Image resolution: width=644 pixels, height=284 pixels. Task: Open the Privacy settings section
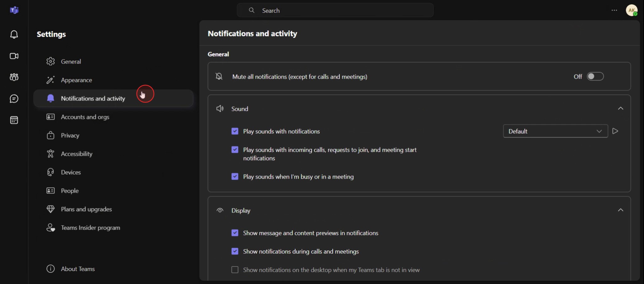(x=70, y=135)
